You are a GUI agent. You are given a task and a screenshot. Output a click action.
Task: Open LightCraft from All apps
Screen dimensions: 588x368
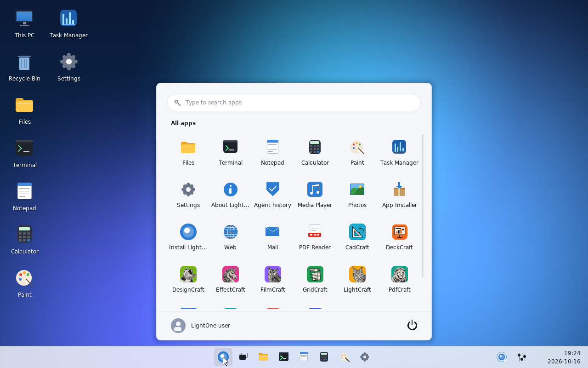357,279
